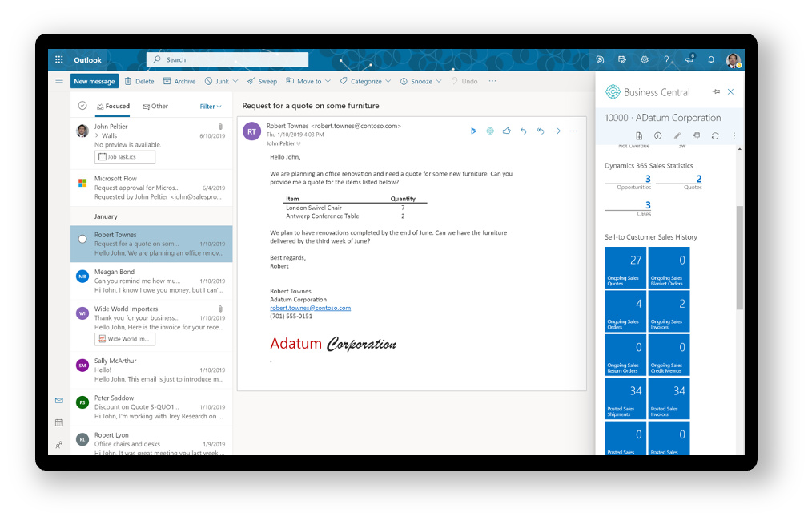
Task: Switch to the Other inbox tab
Action: (x=156, y=106)
